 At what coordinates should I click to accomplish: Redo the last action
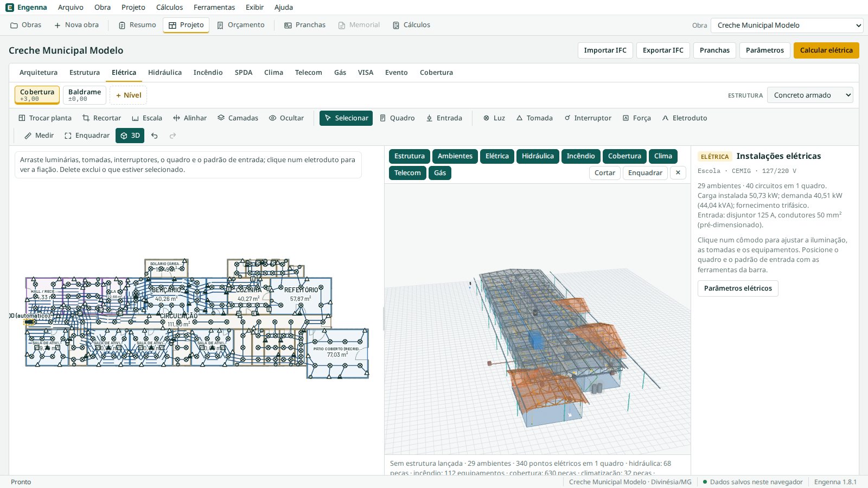(173, 136)
